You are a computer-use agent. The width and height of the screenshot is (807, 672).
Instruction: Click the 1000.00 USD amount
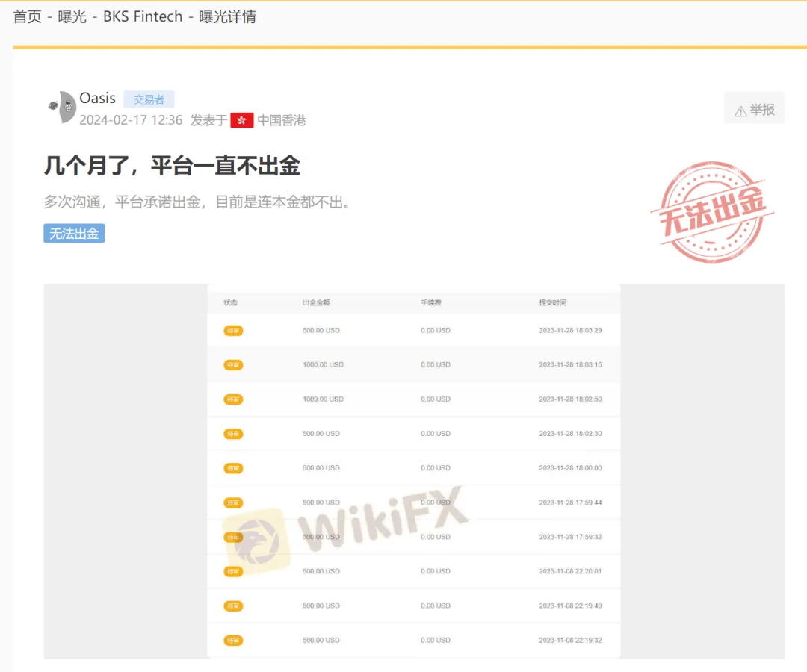pyautogui.click(x=323, y=364)
